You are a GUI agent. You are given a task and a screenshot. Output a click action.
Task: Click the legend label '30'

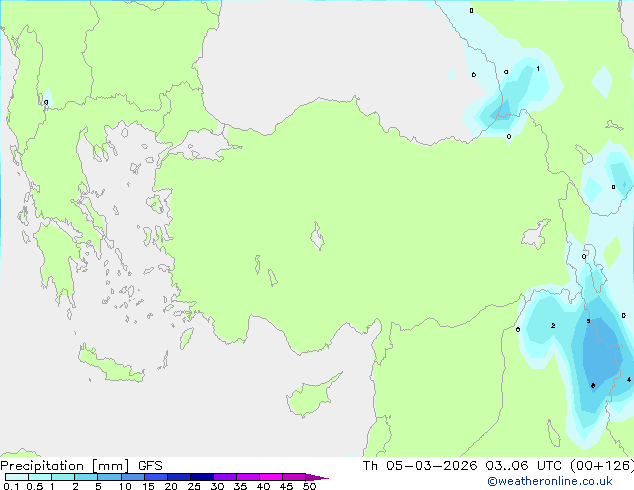[x=217, y=486]
